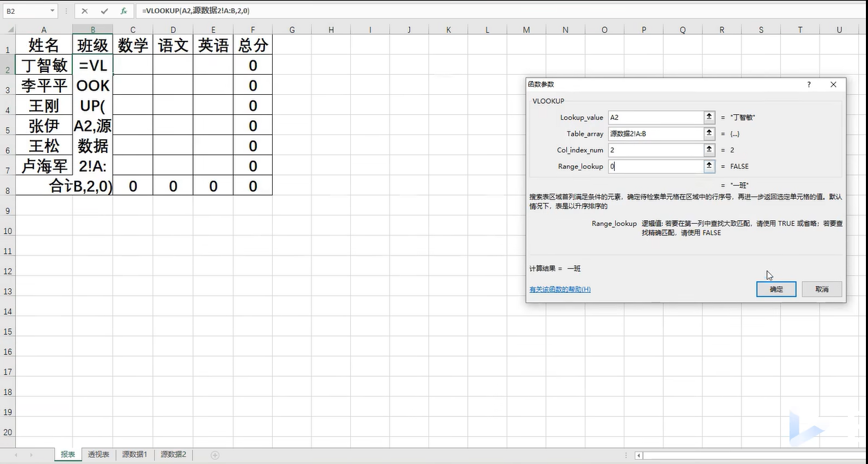Open the Insert Function fx icon
Viewport: 868px width, 464px height.
tap(123, 11)
